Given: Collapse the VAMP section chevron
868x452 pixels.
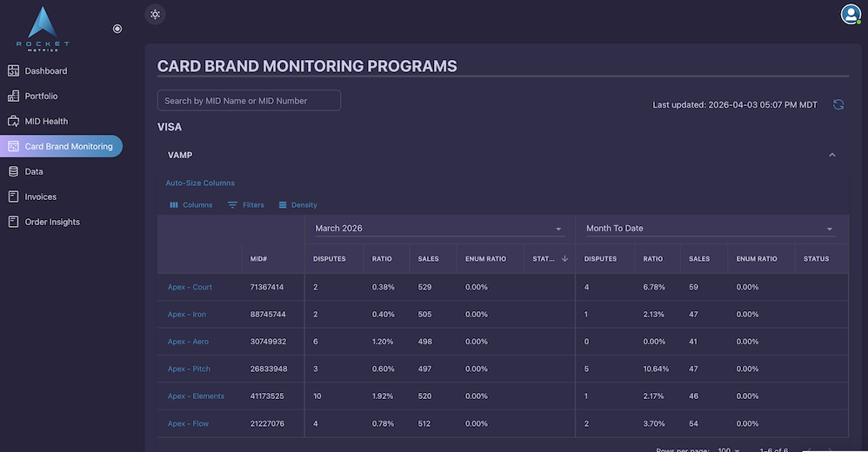Looking at the screenshot, I should tap(831, 156).
